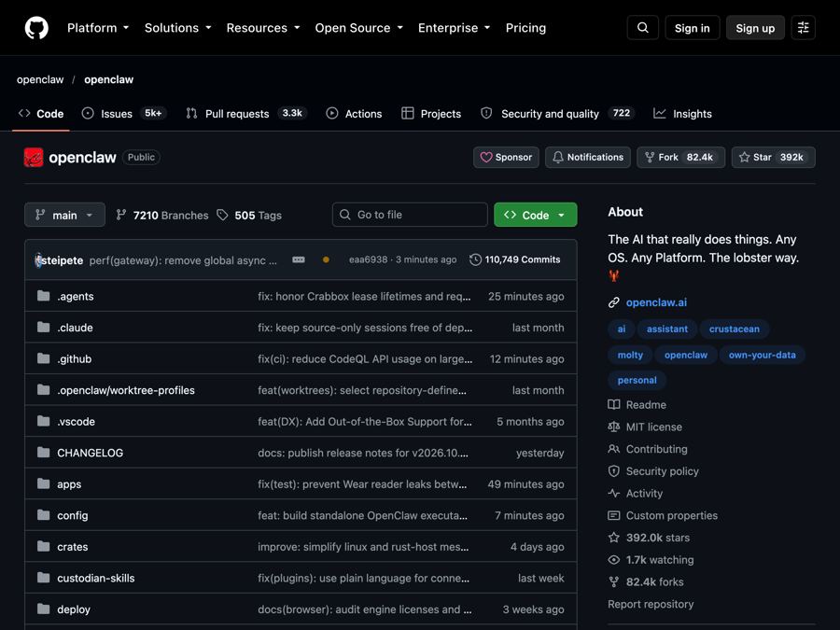Click the .vscode folder icon
This screenshot has width=840, height=630.
coord(43,421)
